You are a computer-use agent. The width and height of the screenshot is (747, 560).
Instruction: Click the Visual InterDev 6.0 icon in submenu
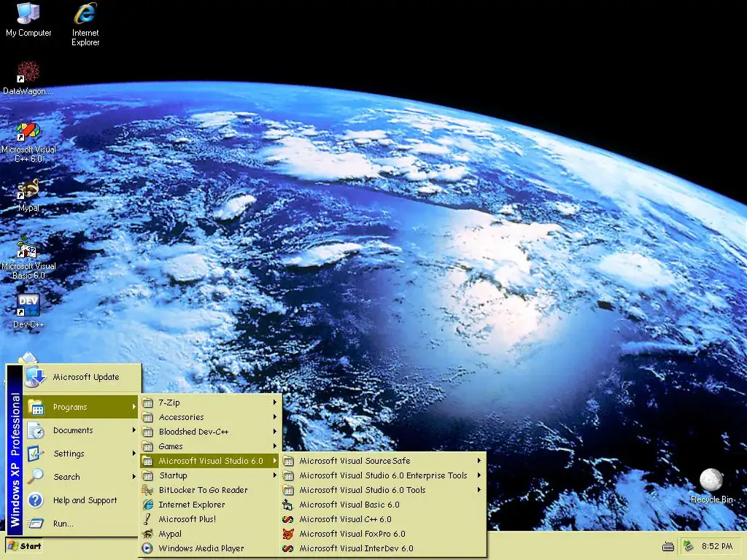click(287, 548)
